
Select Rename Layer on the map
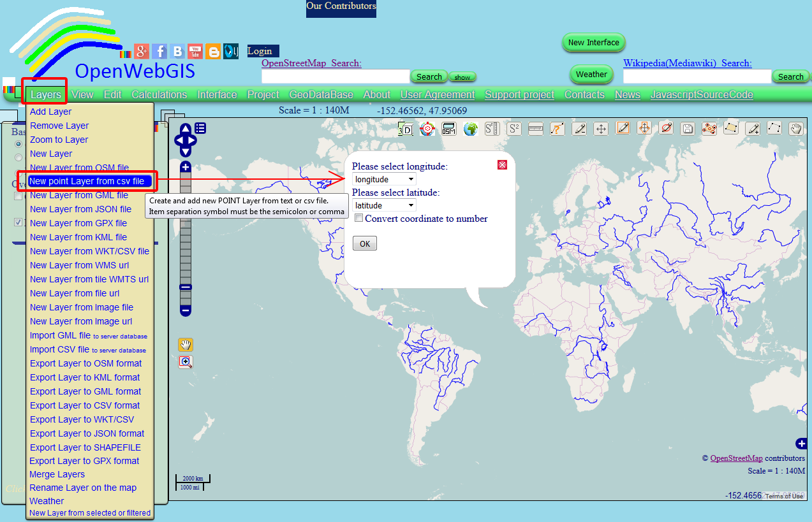(x=83, y=488)
